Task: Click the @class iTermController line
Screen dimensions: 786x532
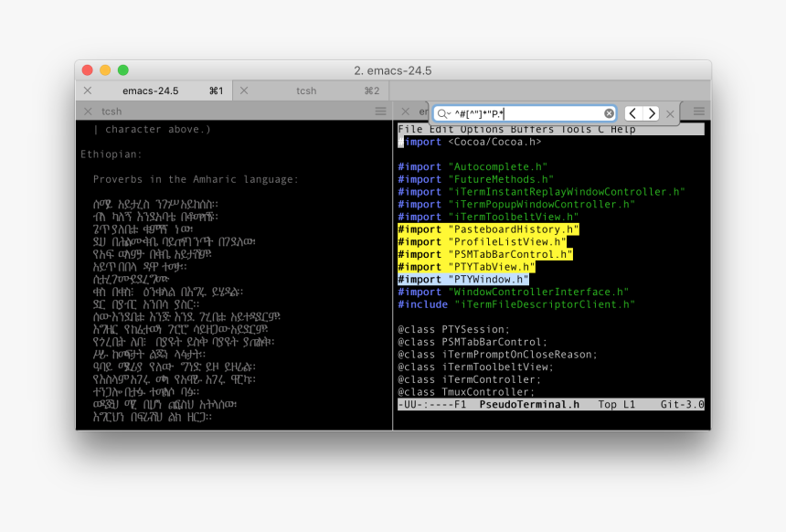Action: click(470, 379)
